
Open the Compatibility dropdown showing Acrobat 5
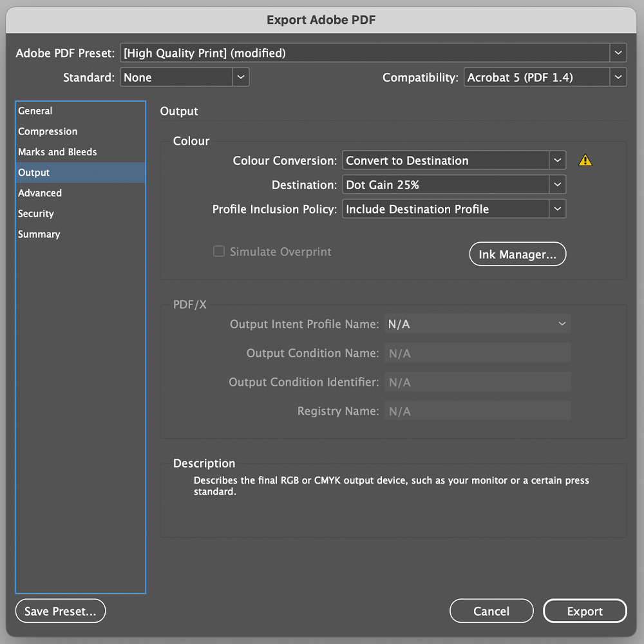[545, 77]
